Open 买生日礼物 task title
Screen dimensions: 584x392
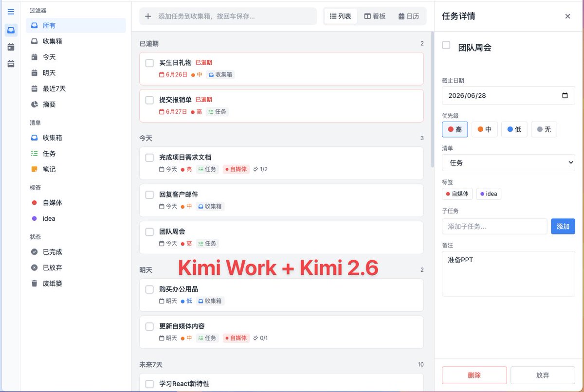pos(175,63)
